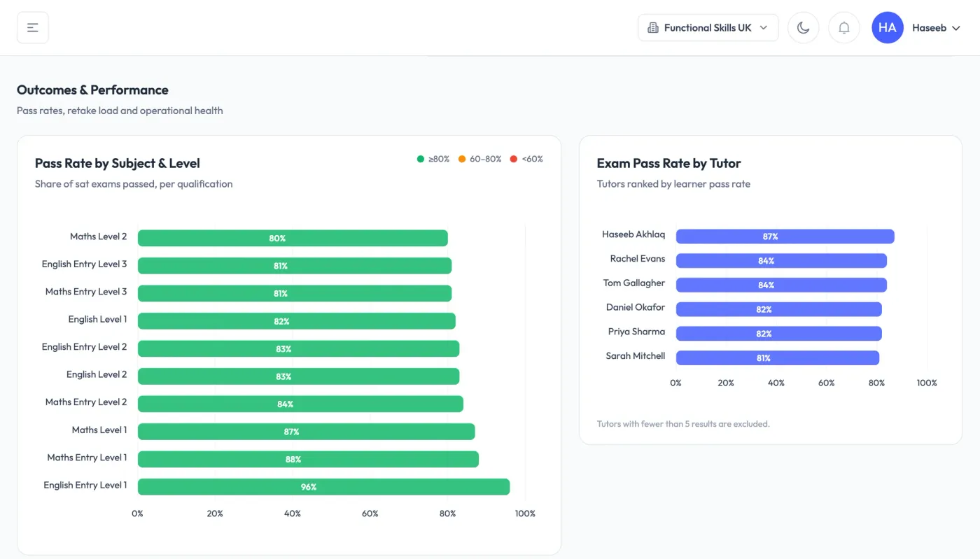Click building icon in organisation selector
The height and width of the screenshot is (559, 980).
(653, 28)
